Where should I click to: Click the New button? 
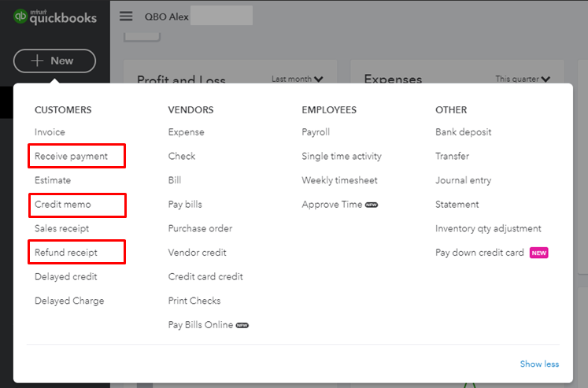[55, 61]
